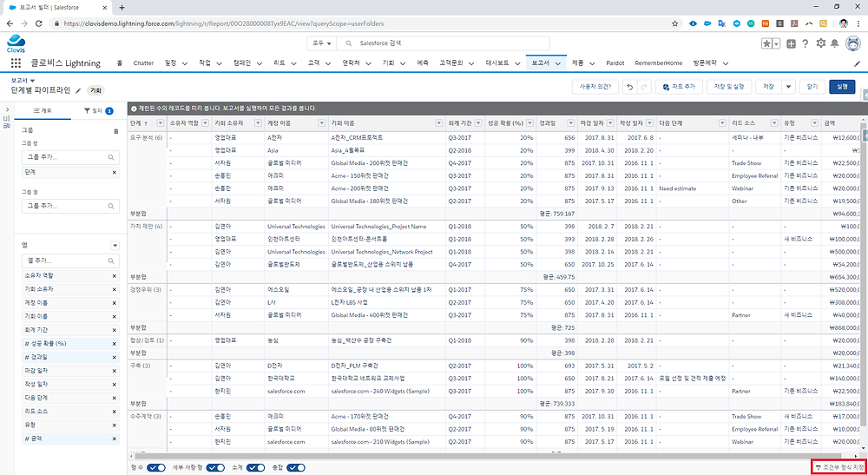Image resolution: width=868 pixels, height=475 pixels.
Task: Click the 그룹 행 그룹 추가 field
Action: pos(70,157)
